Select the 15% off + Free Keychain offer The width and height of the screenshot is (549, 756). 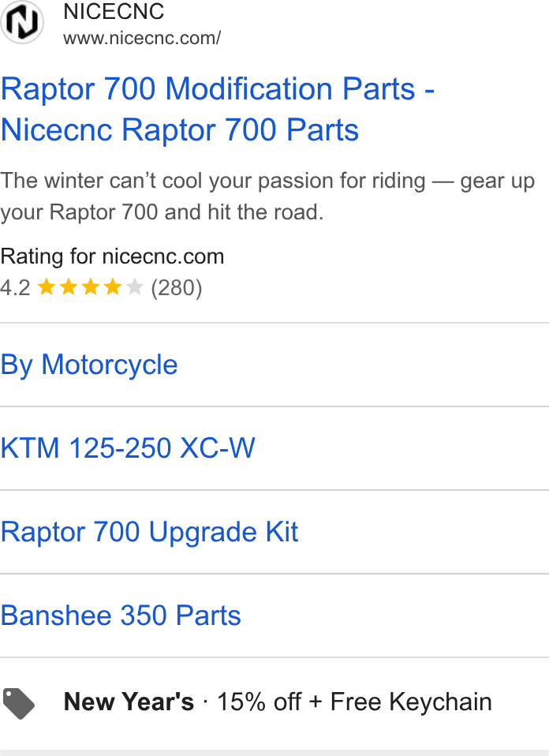[354, 702]
